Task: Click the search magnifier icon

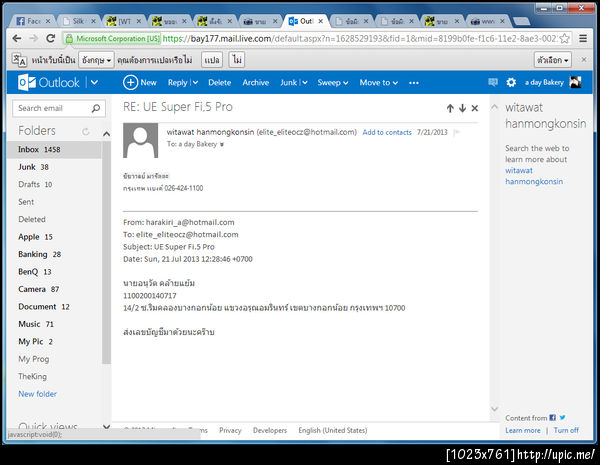Action: click(x=96, y=108)
